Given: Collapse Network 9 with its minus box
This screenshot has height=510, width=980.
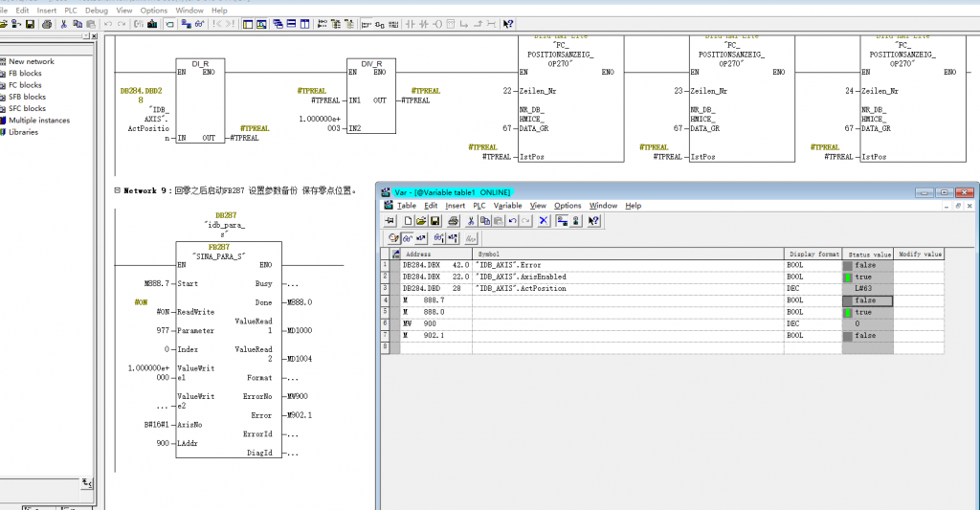Looking at the screenshot, I should point(118,190).
